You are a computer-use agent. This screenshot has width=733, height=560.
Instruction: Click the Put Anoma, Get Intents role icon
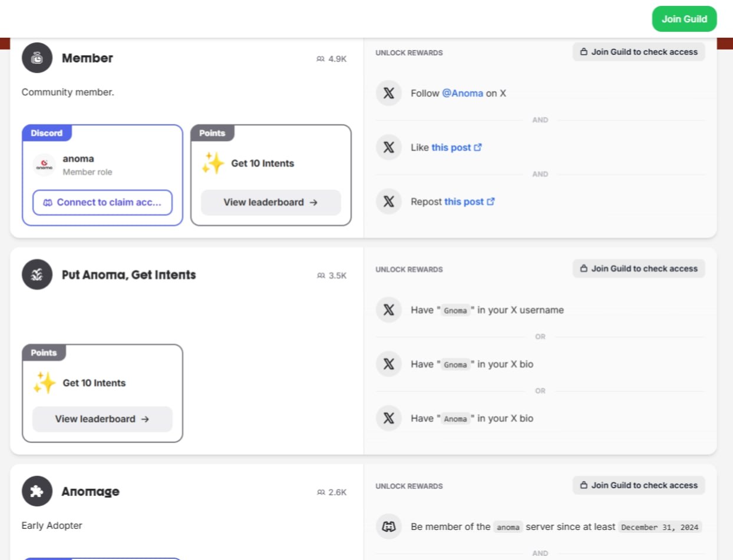(37, 274)
